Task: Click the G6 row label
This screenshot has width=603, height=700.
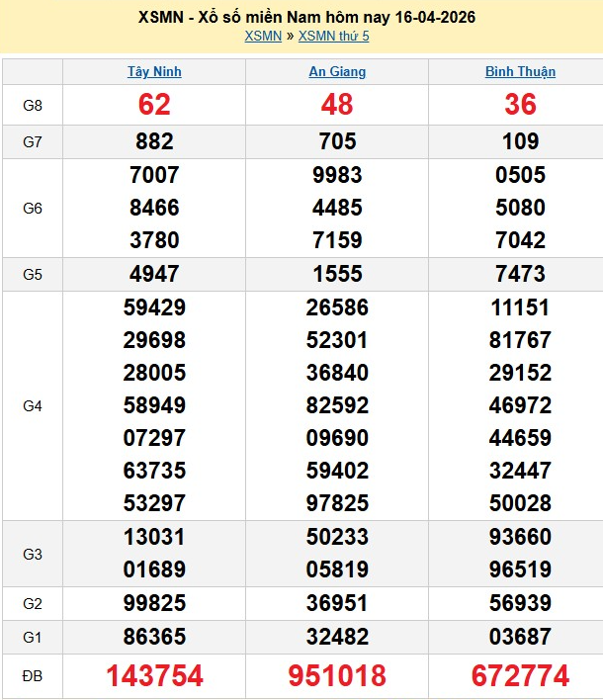Action: click(33, 209)
